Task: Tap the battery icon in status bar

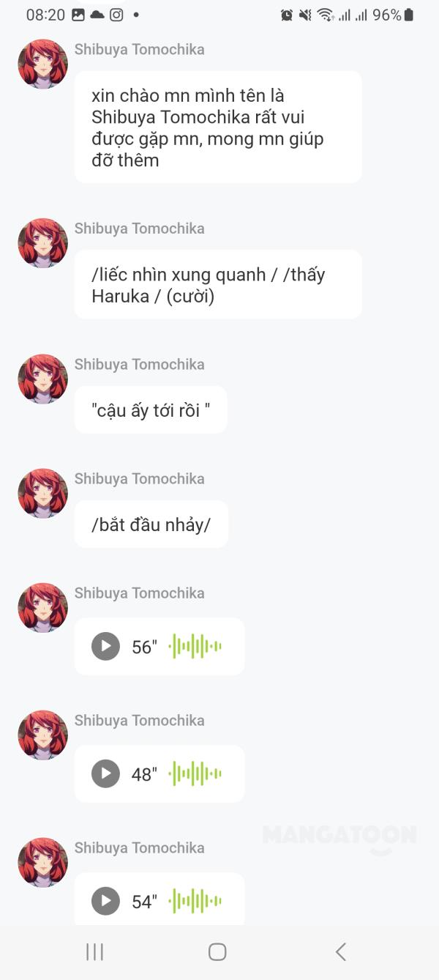Action: 409,15
